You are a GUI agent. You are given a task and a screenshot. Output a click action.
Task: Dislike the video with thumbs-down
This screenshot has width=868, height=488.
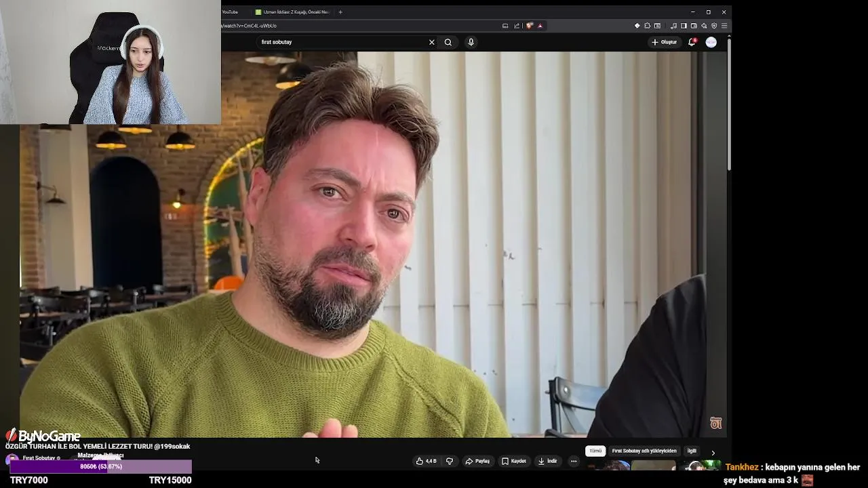(449, 461)
